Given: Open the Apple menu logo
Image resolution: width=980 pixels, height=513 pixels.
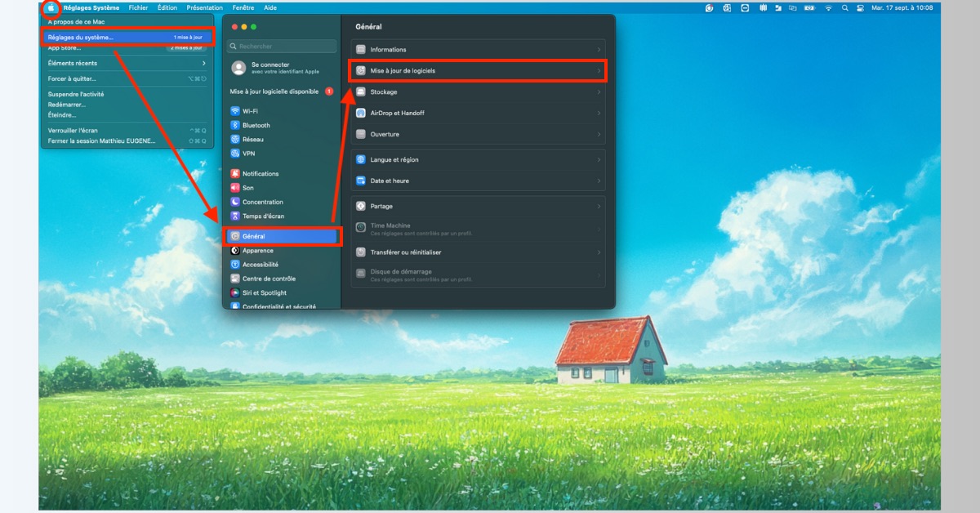Looking at the screenshot, I should click(x=51, y=7).
